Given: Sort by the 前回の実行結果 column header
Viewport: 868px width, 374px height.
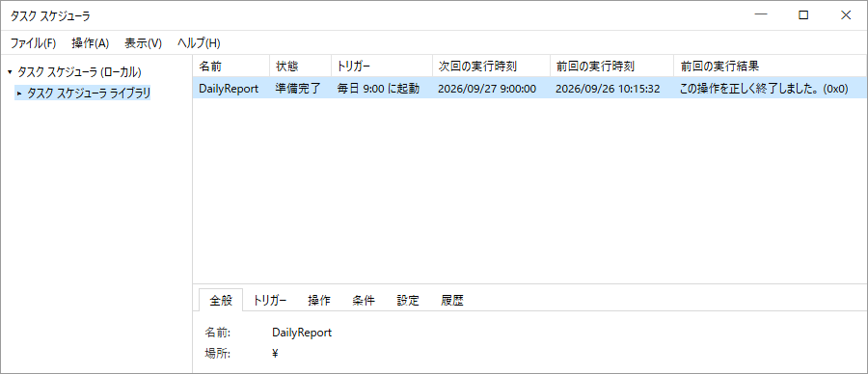Looking at the screenshot, I should (771, 66).
